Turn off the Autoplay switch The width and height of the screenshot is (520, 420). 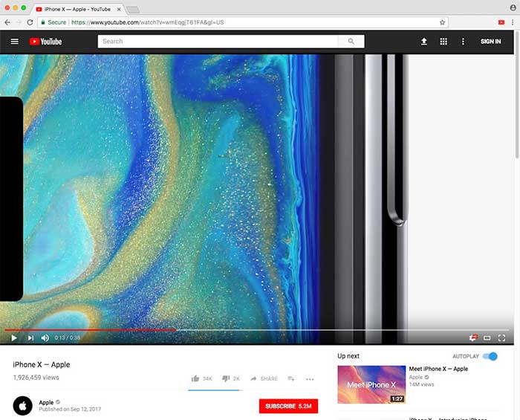click(490, 356)
